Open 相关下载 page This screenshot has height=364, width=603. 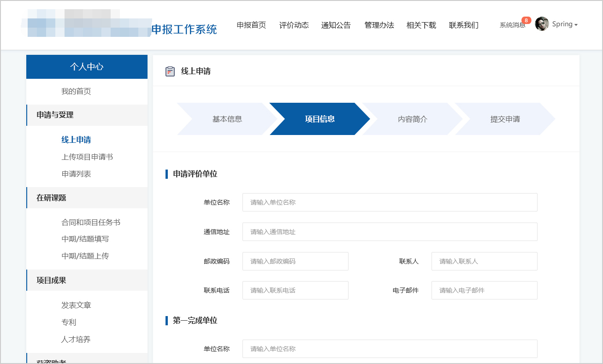point(421,25)
